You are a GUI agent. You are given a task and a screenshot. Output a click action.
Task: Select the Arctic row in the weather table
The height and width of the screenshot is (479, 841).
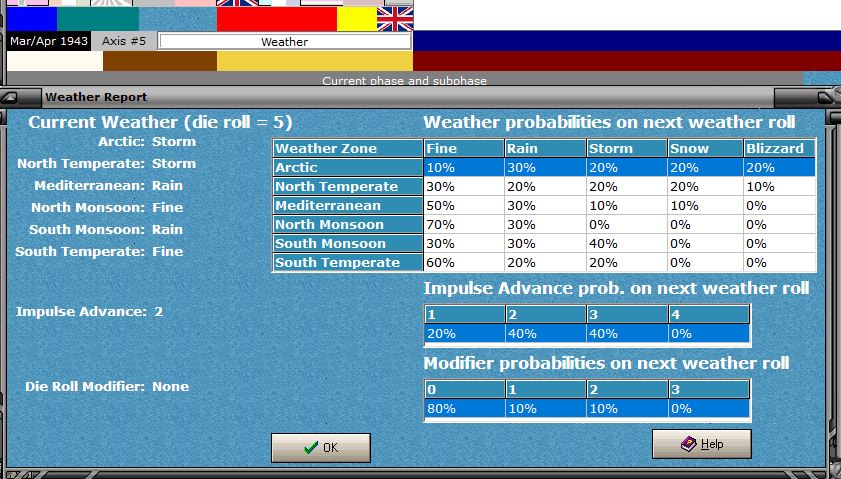click(x=544, y=167)
